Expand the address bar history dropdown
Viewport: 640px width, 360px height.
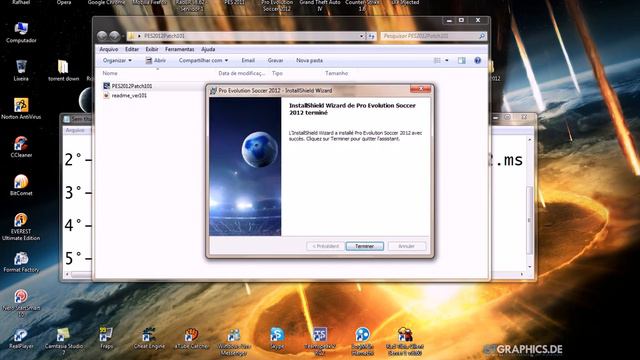362,36
